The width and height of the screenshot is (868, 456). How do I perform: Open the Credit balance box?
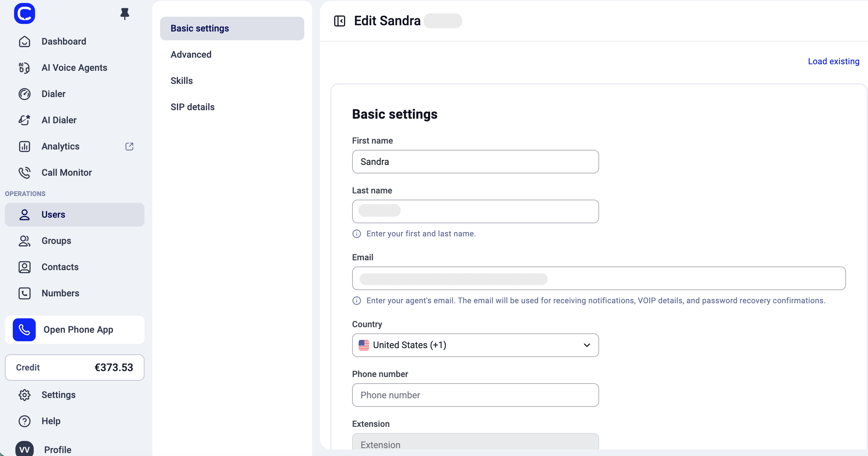coord(74,367)
